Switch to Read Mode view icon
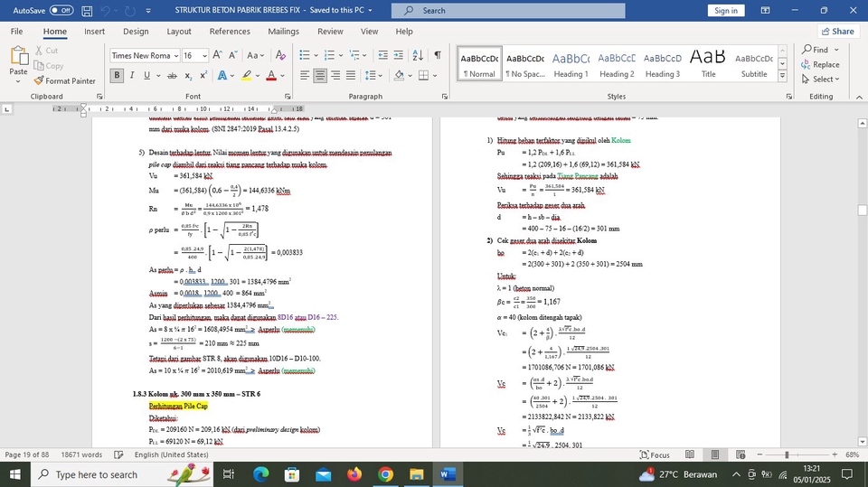 690,454
